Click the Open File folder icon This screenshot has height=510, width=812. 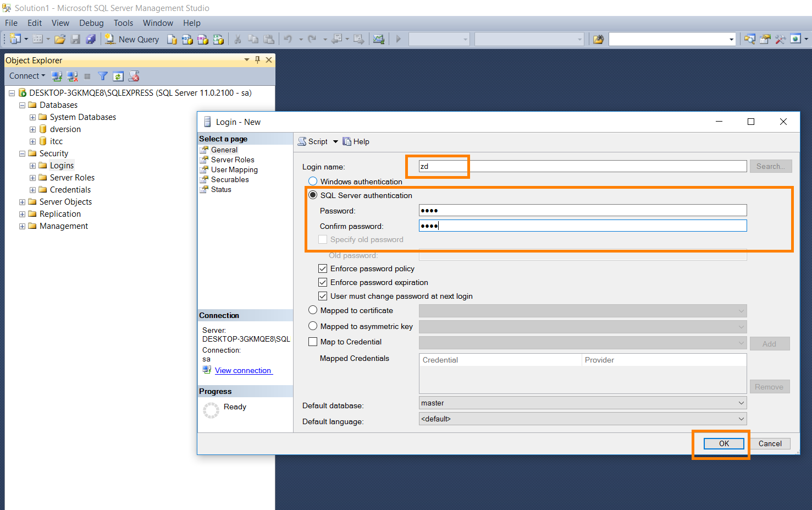click(x=60, y=39)
